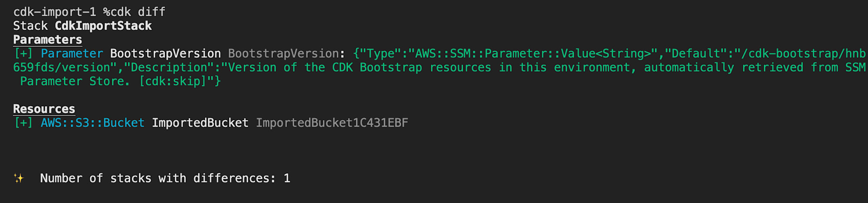Click the AWS::S3::Bucket resource type
The height and width of the screenshot is (203, 868).
pos(92,123)
